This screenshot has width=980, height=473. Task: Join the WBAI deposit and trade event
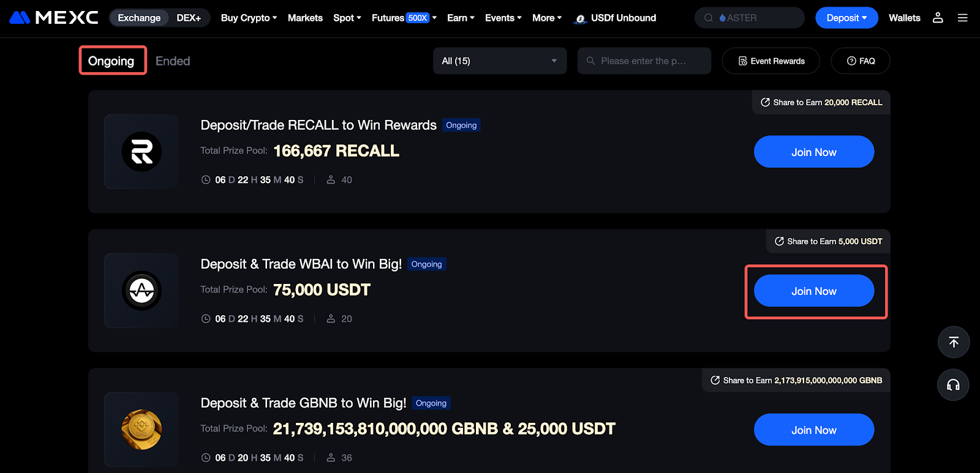click(x=813, y=291)
